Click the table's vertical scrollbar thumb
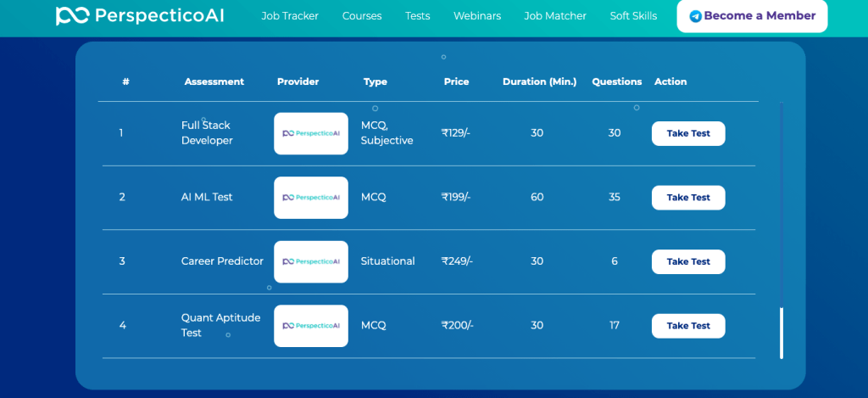 (782, 334)
